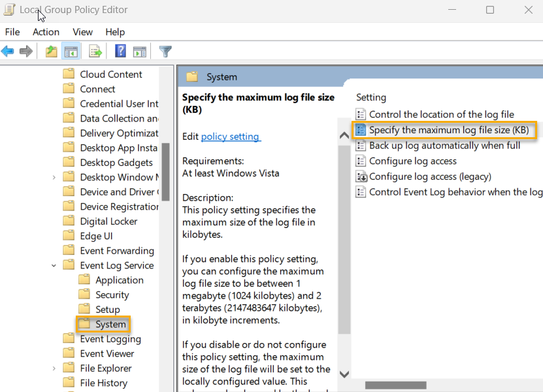
Task: Click the Back navigation arrow in the toolbar
Action: tap(8, 51)
